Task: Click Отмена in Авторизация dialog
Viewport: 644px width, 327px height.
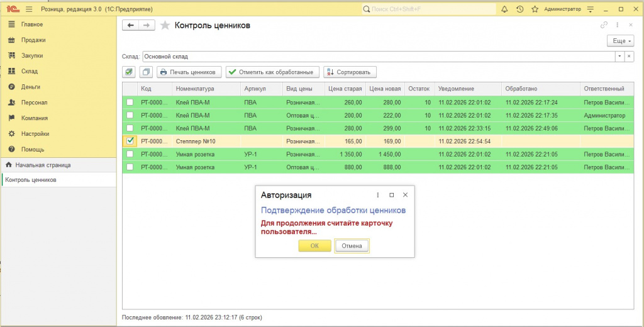Action: pyautogui.click(x=352, y=246)
